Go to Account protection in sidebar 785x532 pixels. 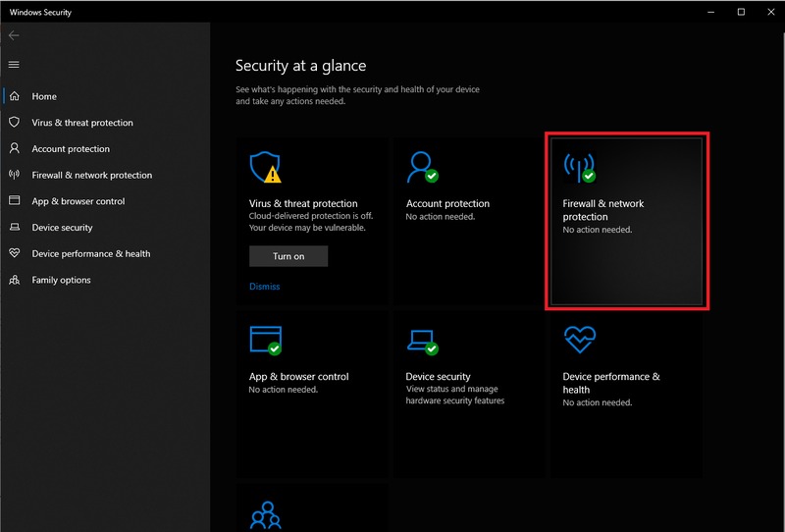pos(71,149)
